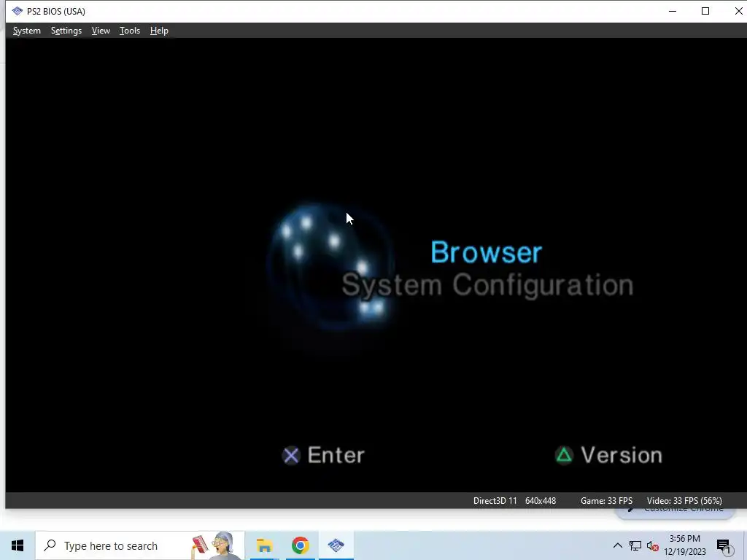The image size is (747, 560).
Task: Click the Enter label
Action: 336,455
